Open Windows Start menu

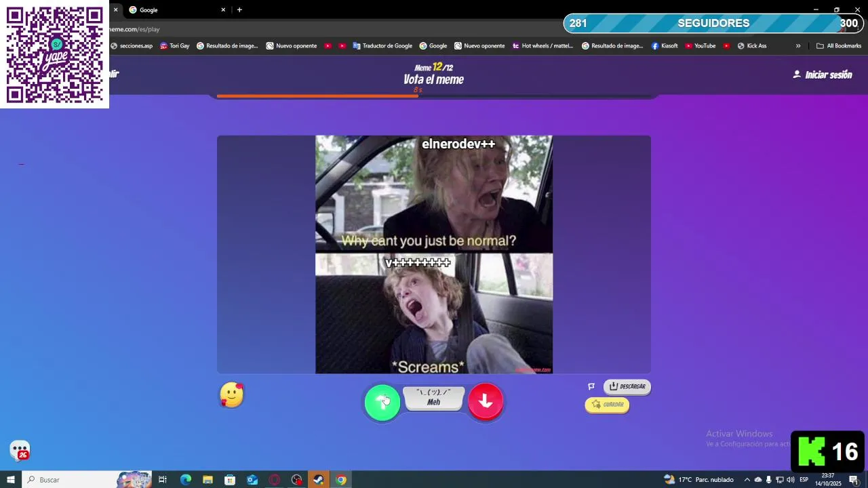(x=11, y=480)
